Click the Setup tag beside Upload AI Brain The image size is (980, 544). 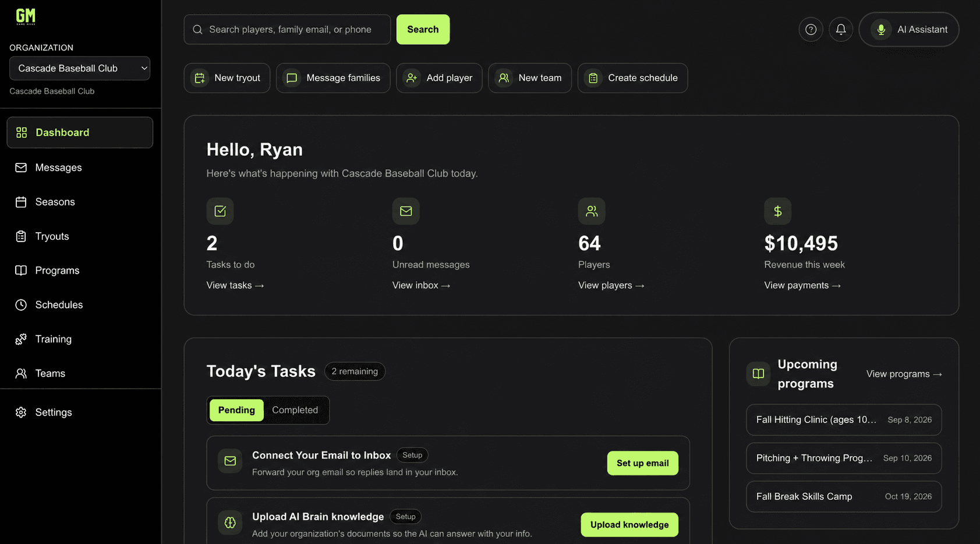click(x=405, y=517)
